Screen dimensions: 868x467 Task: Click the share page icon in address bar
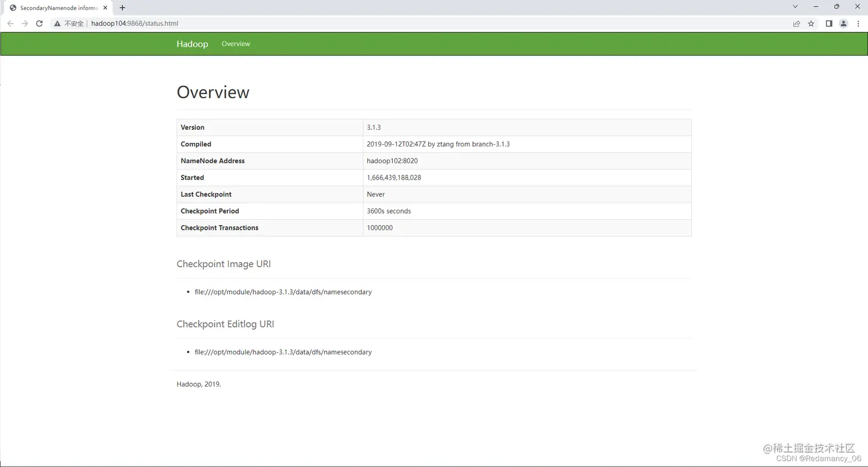(x=796, y=24)
